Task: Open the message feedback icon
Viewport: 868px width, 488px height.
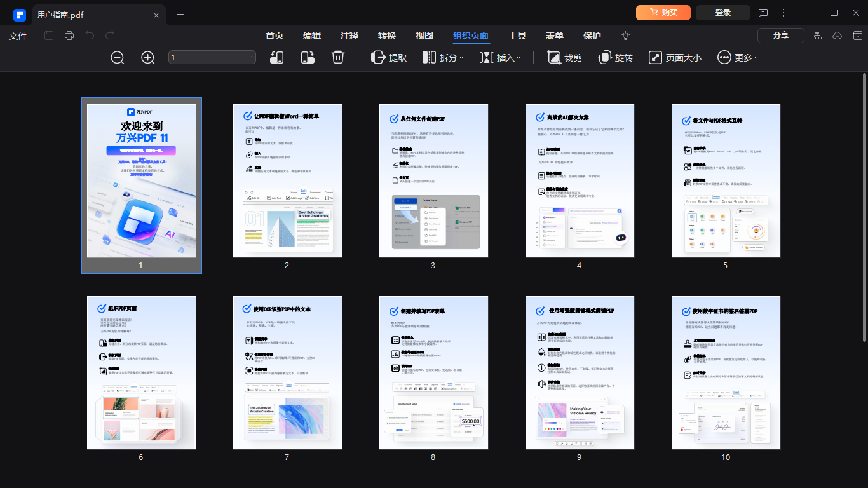Action: tap(763, 13)
